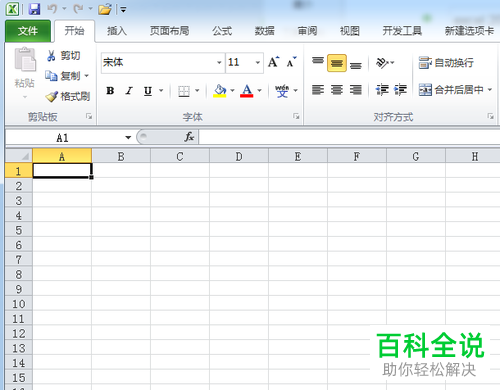Open the font color dropdown
This screenshot has width=500, height=390.
click(259, 90)
